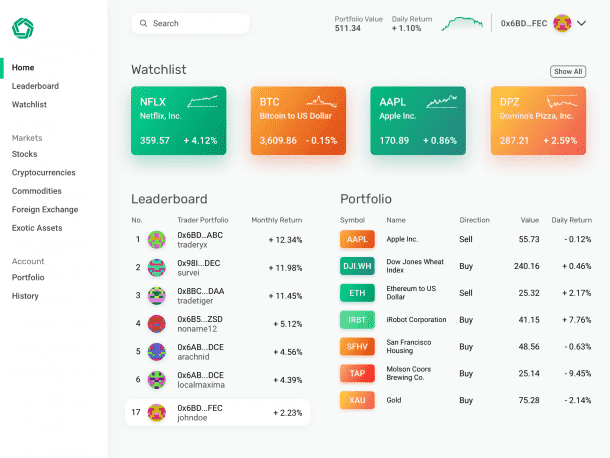
Task: Select the orange AAPL symbol badge
Action: click(x=357, y=239)
